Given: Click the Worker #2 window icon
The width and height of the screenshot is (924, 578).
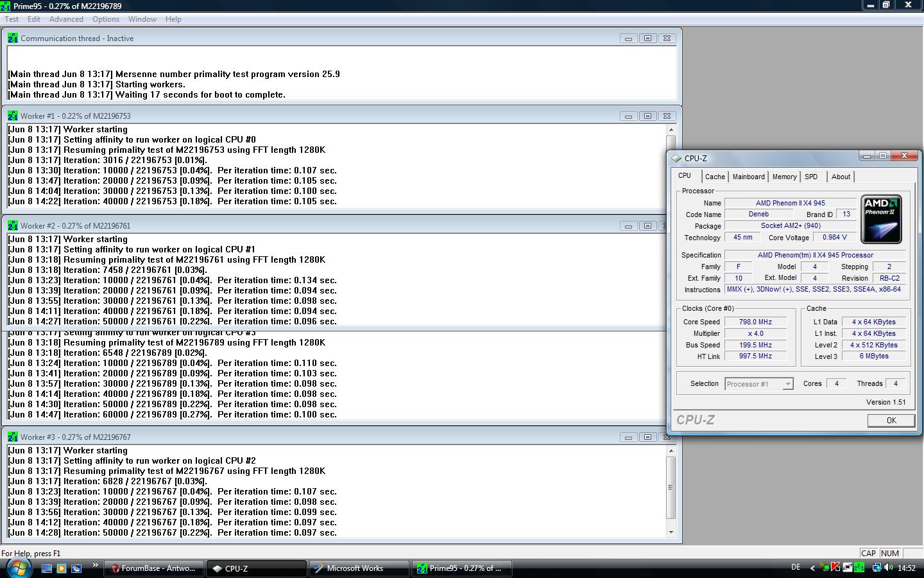Looking at the screenshot, I should 13,226.
